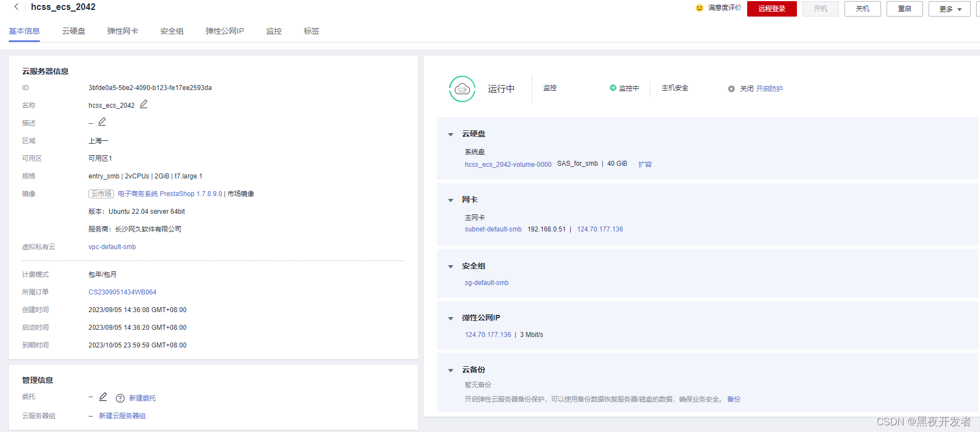
Task: Open 124.70.177.136 link under 弹性公网IP
Action: [488, 335]
